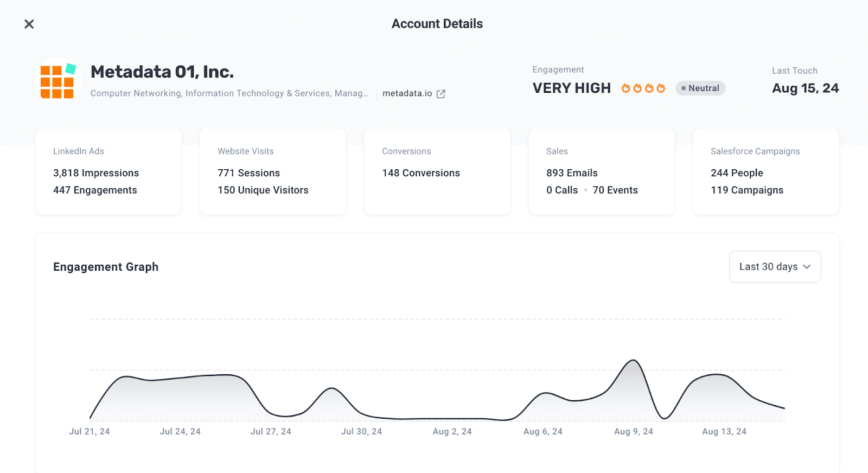Select the Website Visits card
Viewport: 868px width, 473px height.
click(x=273, y=171)
